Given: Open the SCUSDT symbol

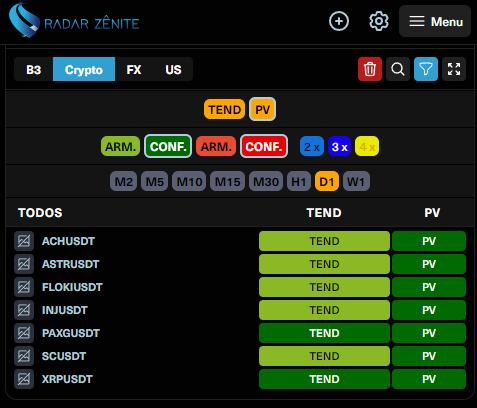Looking at the screenshot, I should (x=64, y=356).
